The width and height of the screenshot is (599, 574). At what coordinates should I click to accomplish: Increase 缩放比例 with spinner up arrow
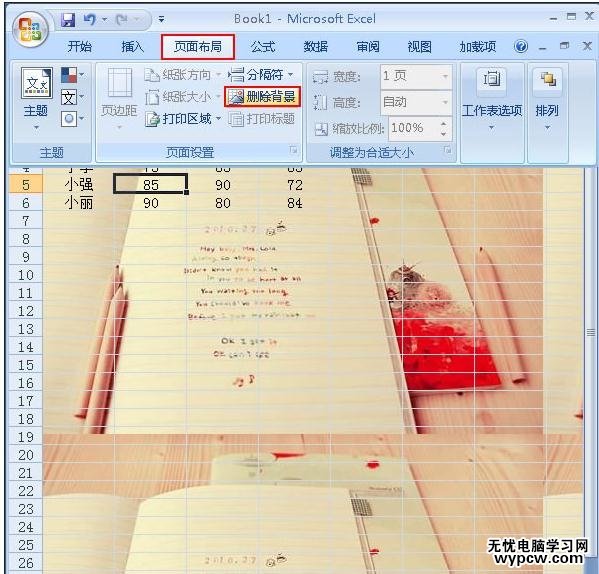click(443, 123)
